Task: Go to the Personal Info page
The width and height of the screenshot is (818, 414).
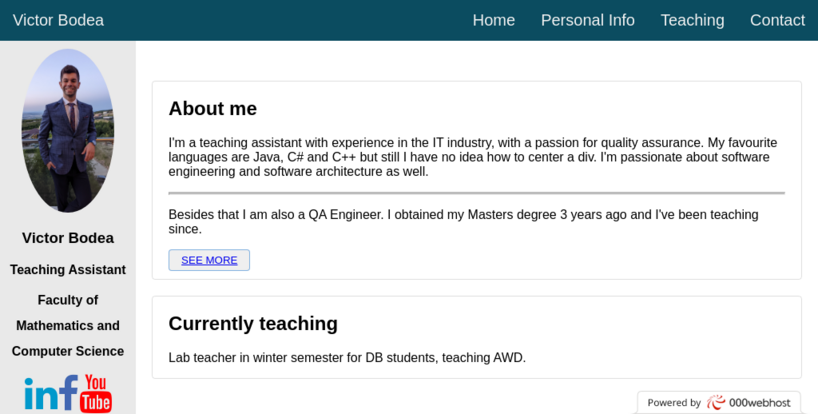Action: (587, 20)
